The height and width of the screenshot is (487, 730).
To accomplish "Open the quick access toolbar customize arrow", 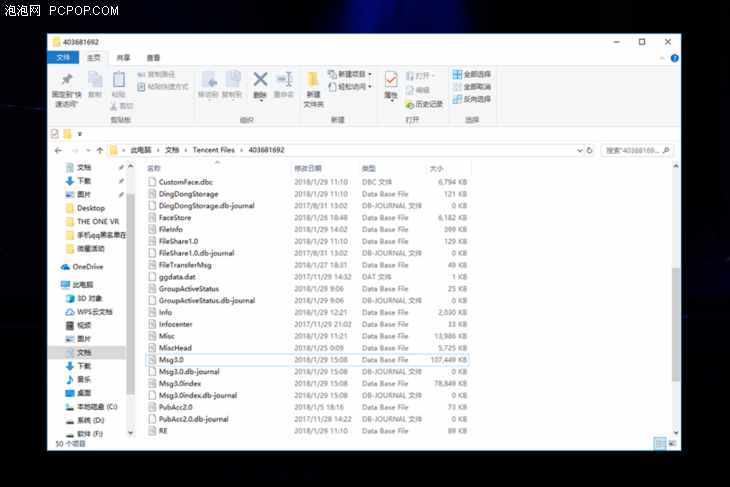I will [80, 134].
